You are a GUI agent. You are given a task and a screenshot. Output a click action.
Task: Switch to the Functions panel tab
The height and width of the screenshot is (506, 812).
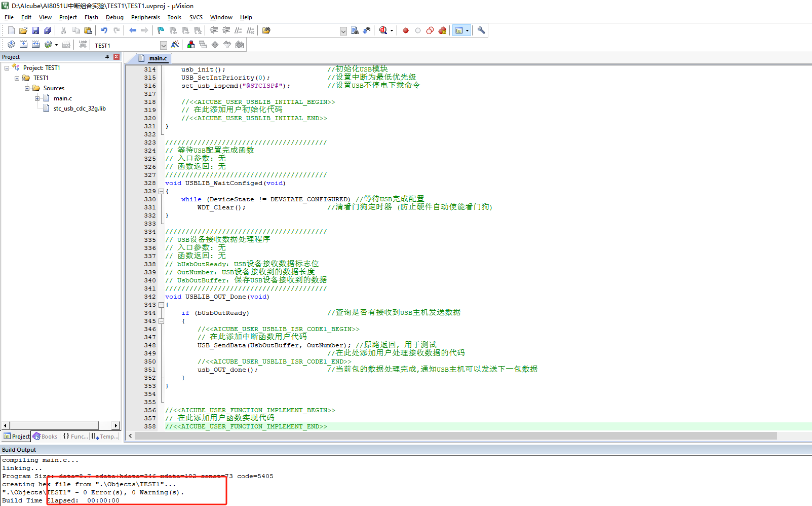[x=75, y=437]
